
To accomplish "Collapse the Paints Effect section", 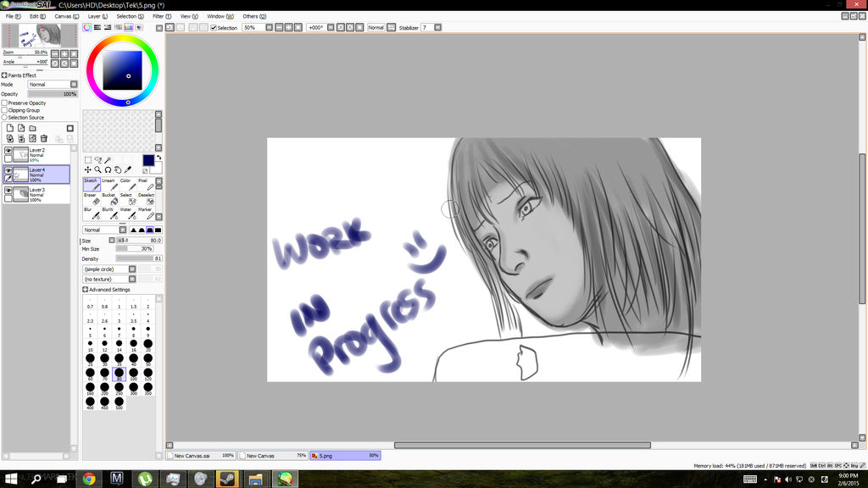I will click(4, 75).
